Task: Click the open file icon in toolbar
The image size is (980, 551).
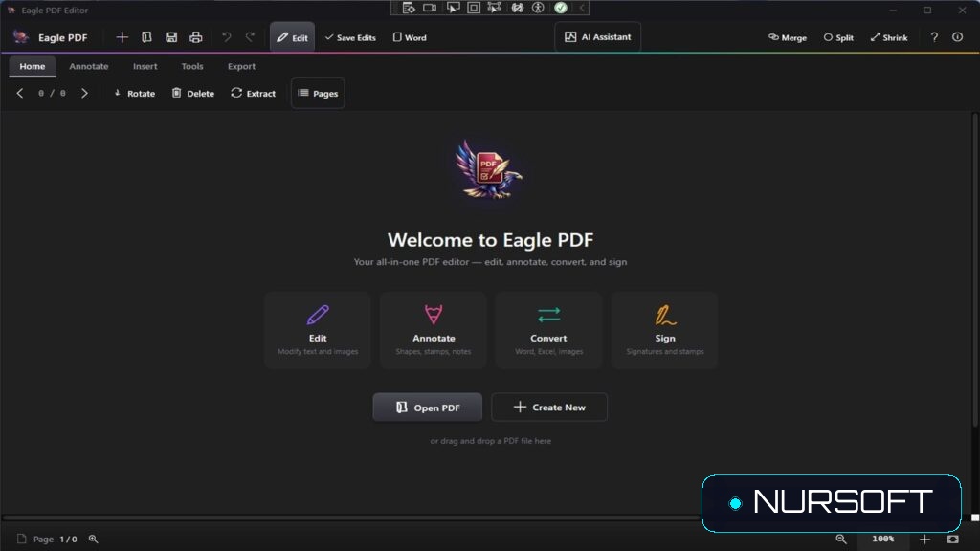Action: click(146, 37)
